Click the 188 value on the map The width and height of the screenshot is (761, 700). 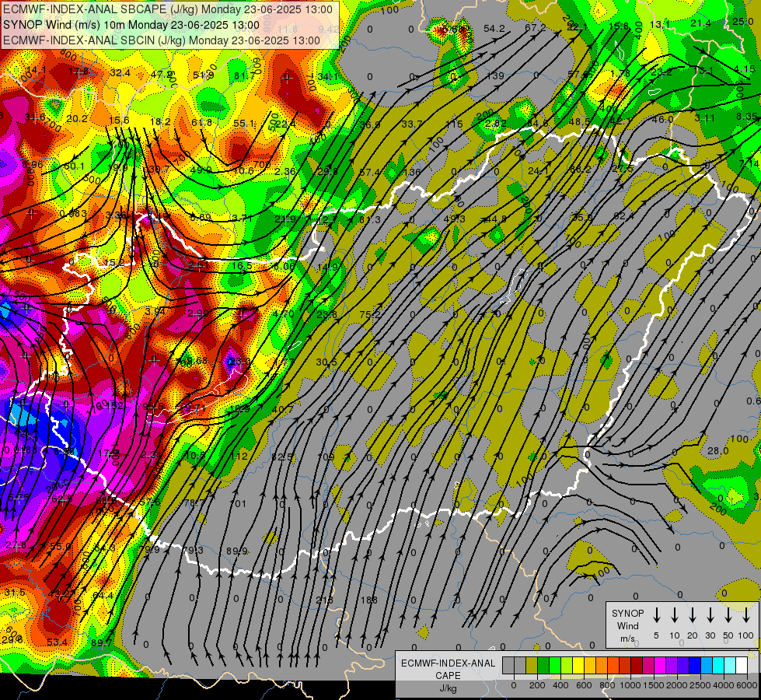click(369, 600)
